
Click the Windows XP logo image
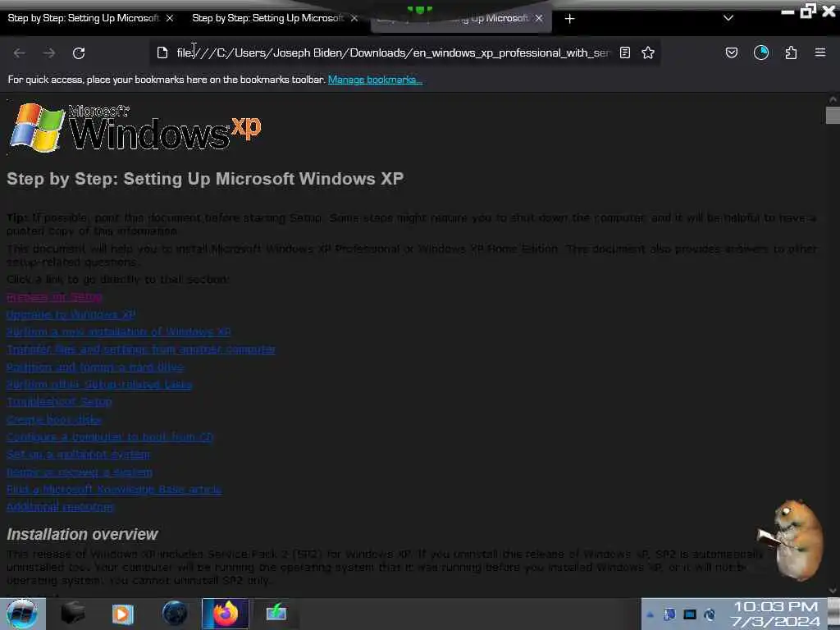tap(135, 128)
